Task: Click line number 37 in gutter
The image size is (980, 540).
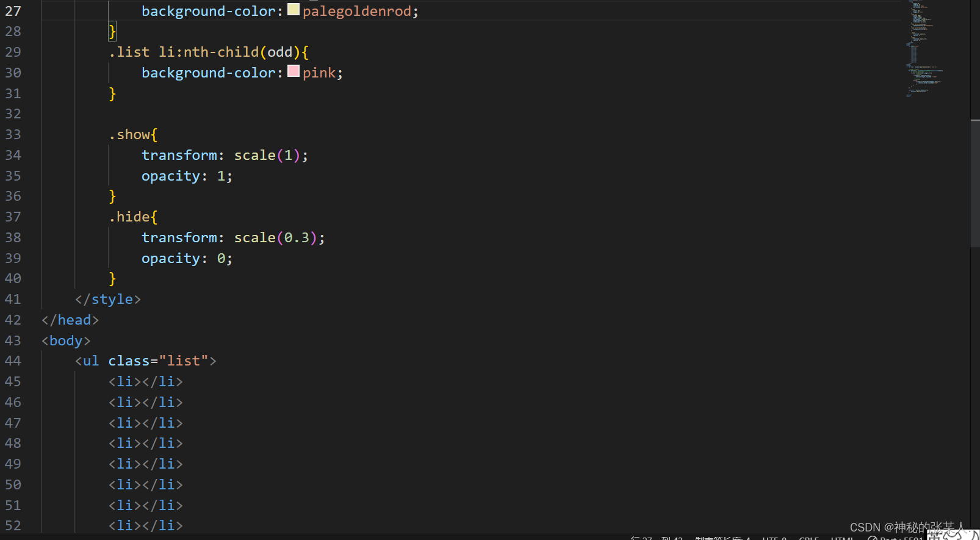Action: (13, 217)
